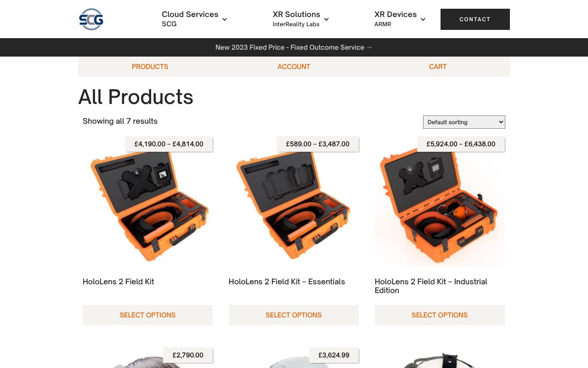
Task: Open HoloLens 2 Field Kit product image
Action: (147, 202)
